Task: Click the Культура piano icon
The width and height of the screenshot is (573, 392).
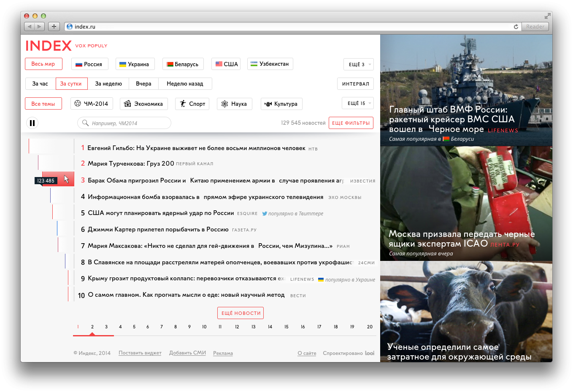Action: click(268, 104)
